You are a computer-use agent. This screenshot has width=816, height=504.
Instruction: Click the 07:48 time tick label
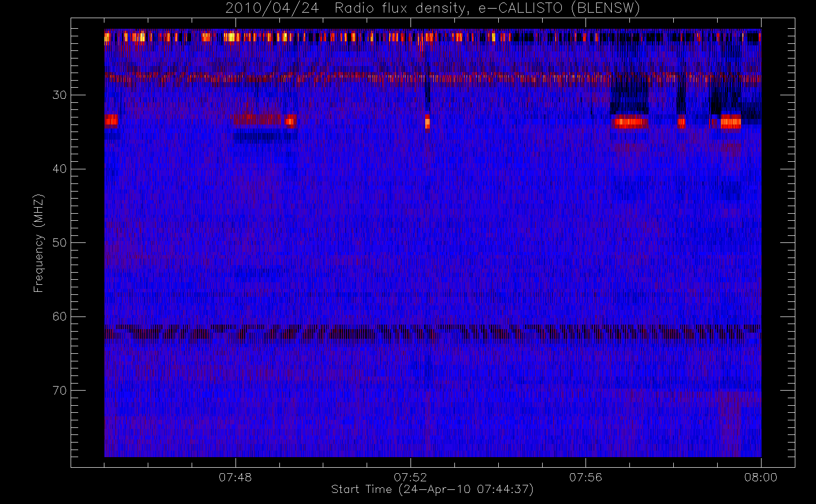point(235,477)
